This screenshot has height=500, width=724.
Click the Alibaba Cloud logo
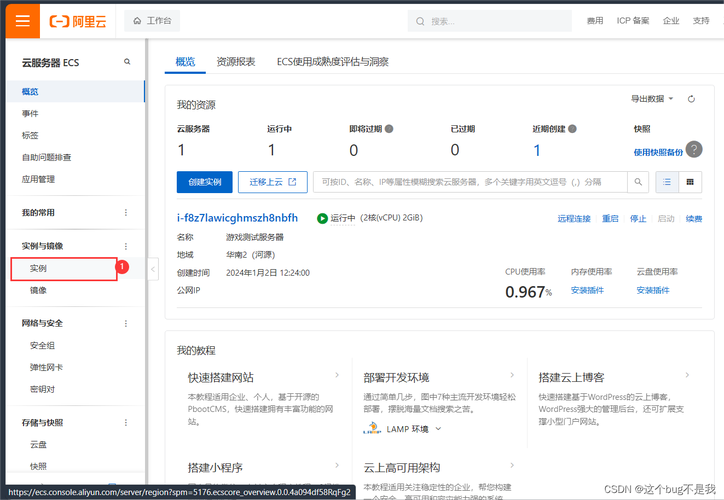coord(78,21)
